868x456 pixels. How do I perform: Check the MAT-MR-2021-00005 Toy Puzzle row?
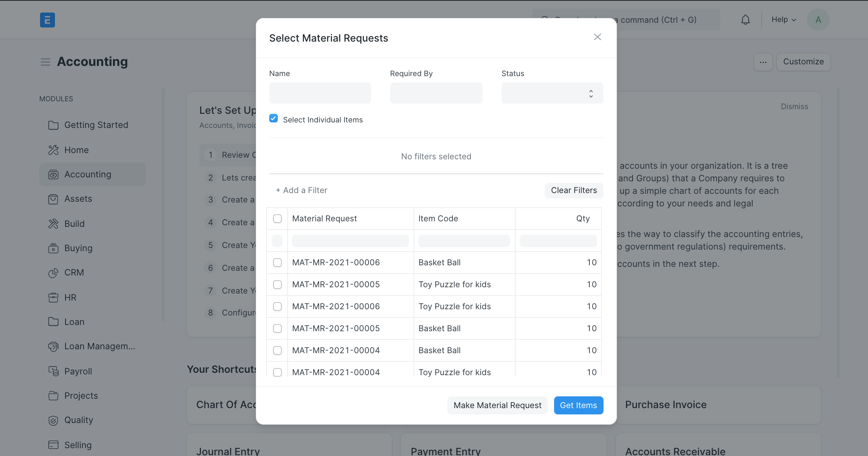[x=277, y=285]
